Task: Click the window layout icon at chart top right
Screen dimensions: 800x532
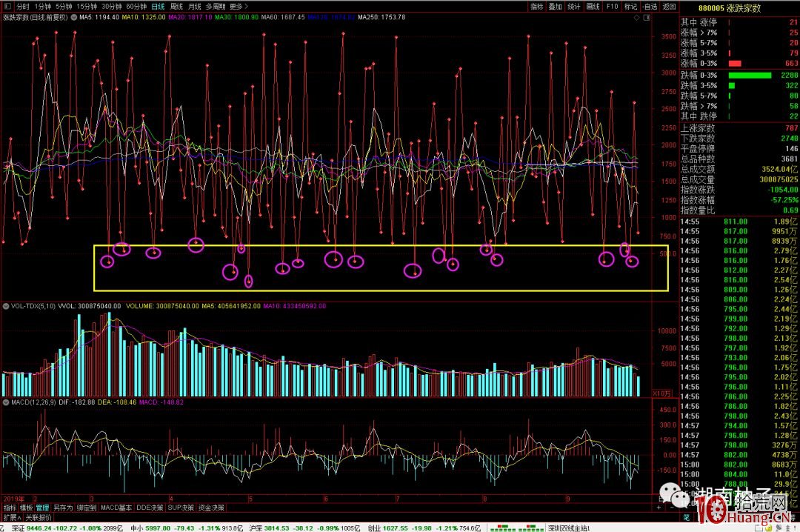Action: (x=647, y=17)
